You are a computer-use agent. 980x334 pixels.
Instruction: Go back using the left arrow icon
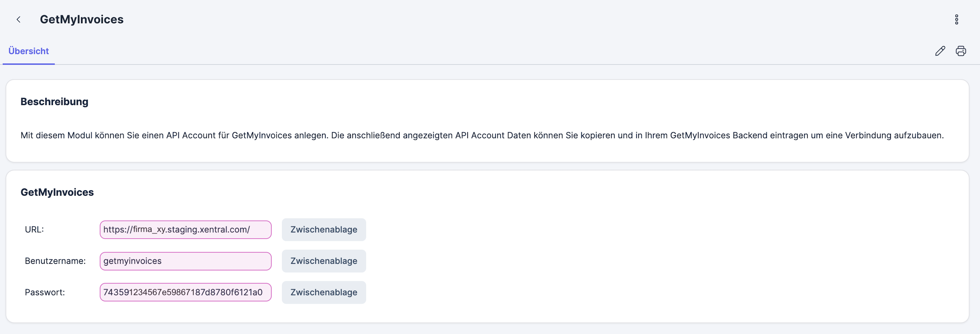coord(18,19)
